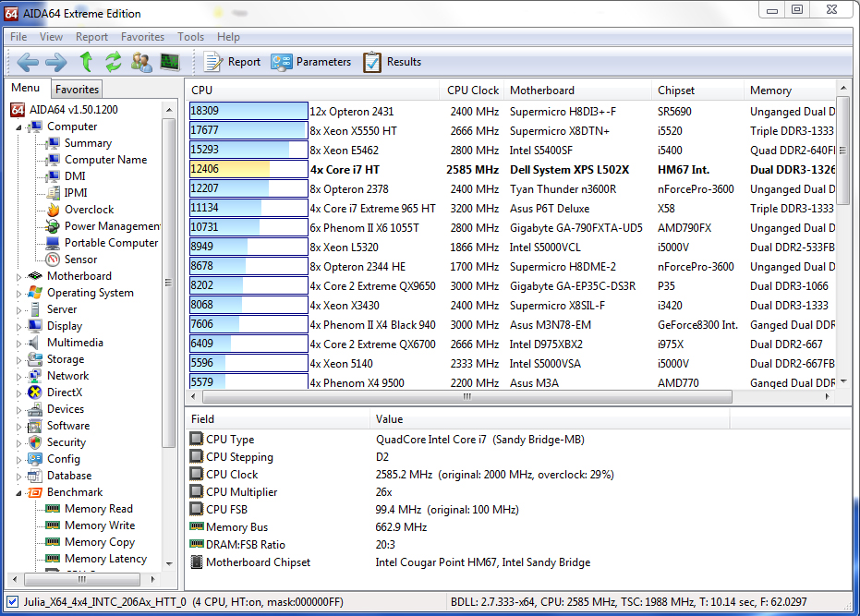Select Memory Latency benchmark
860x616 pixels.
click(x=96, y=559)
